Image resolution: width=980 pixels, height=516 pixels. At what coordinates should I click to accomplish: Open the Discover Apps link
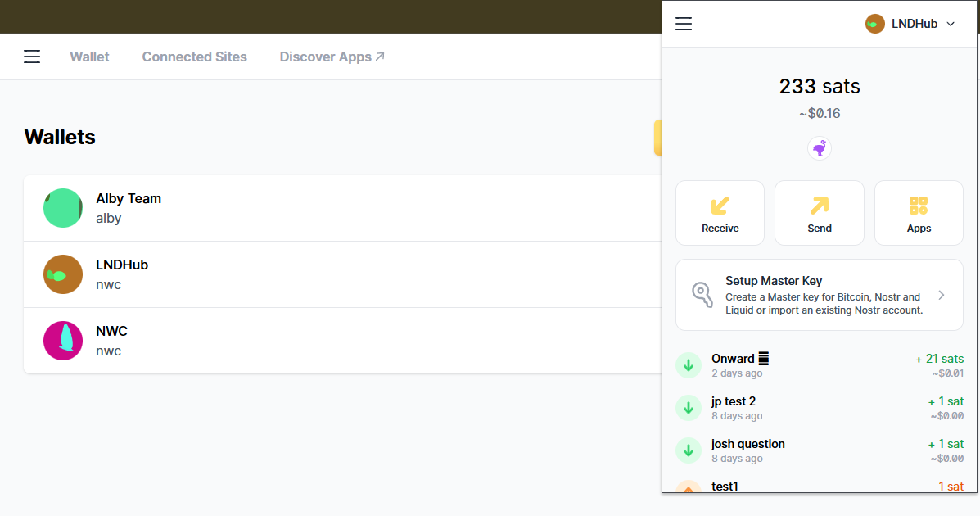coord(332,57)
